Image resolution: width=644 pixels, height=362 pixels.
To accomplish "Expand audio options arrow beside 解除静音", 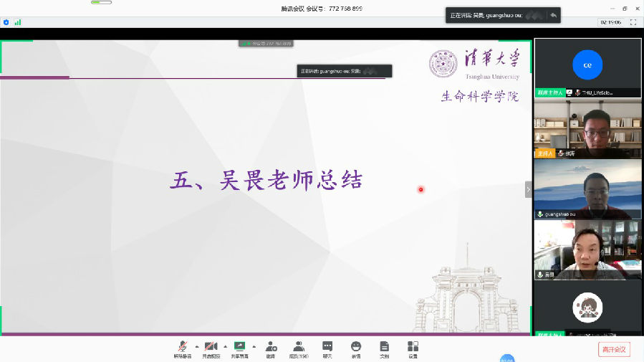I will tap(196, 346).
